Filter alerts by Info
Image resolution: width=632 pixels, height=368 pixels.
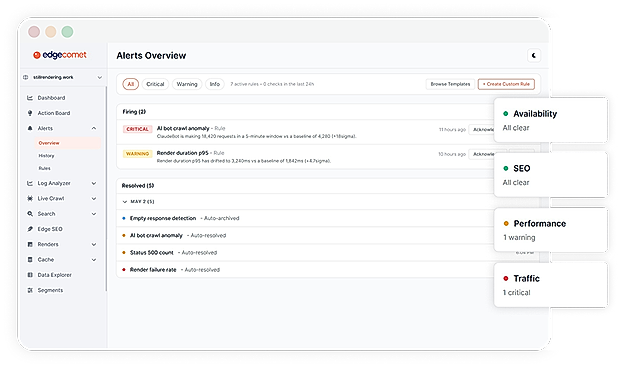[215, 84]
